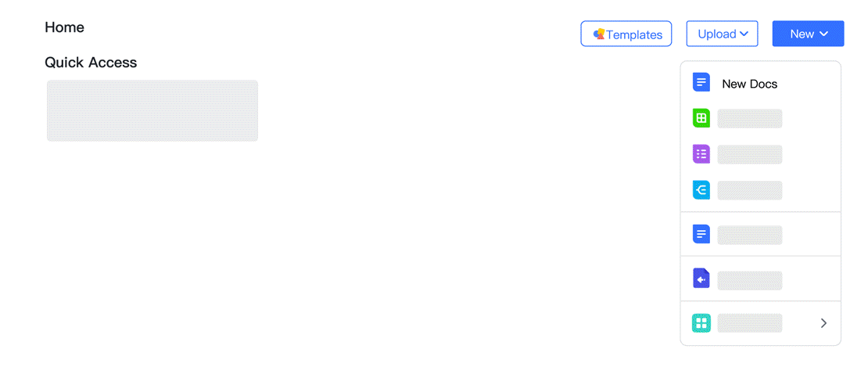Click the indigo file import arrow icon
Image resolution: width=868 pixels, height=371 pixels.
[701, 279]
